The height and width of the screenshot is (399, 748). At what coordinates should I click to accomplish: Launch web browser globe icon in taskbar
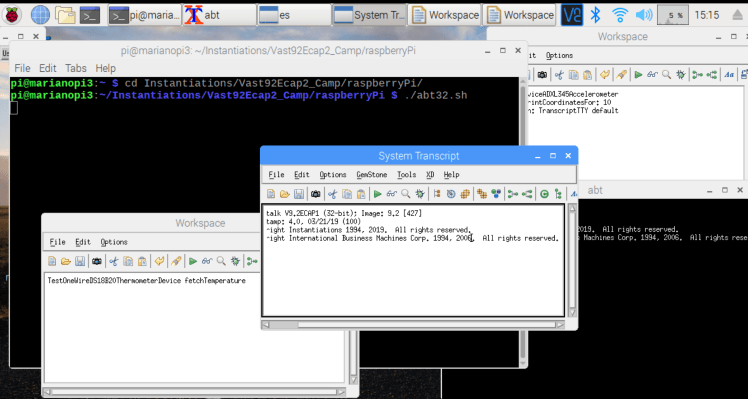coord(40,15)
